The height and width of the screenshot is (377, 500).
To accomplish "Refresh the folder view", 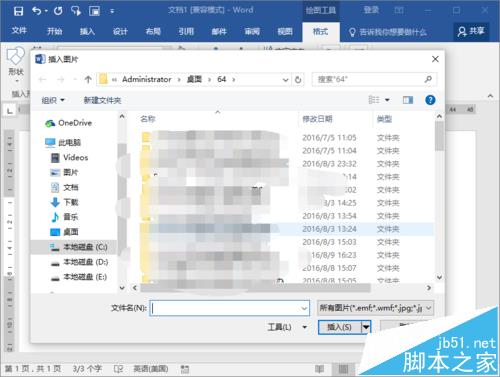I will tap(298, 80).
